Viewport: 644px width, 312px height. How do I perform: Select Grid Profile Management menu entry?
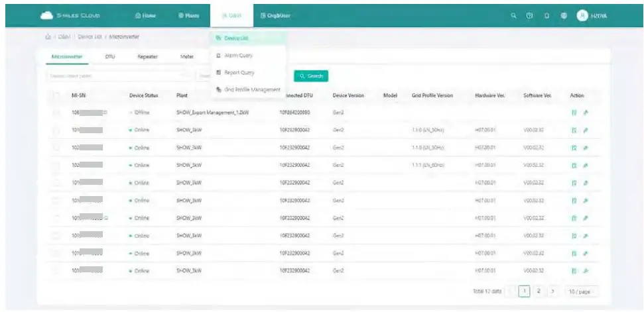coord(247,90)
